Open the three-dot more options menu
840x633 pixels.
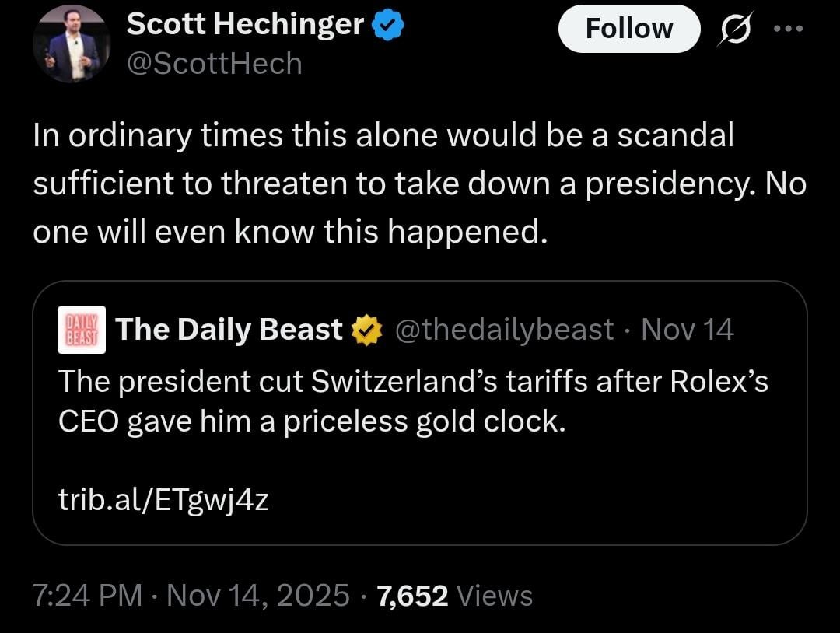[x=789, y=28]
